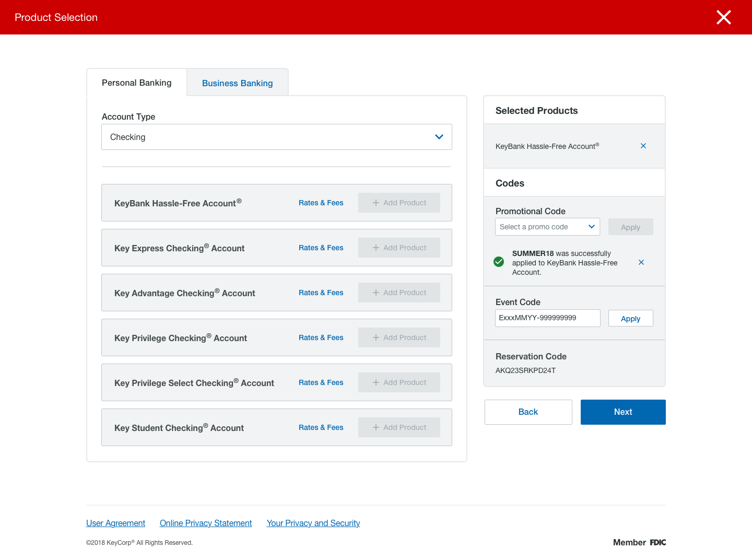Add Product for Key Privilege Select Checking

[399, 382]
